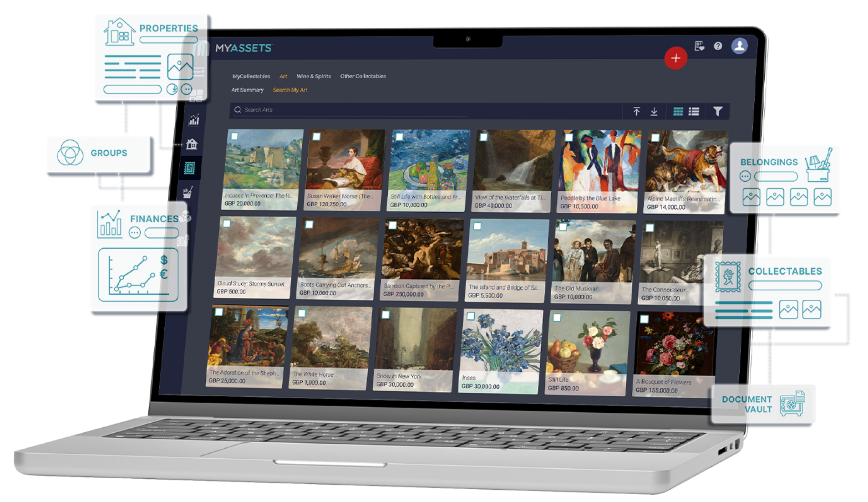Tick checkbox on Snow in New York
The width and height of the screenshot is (868, 502).
[x=386, y=315]
